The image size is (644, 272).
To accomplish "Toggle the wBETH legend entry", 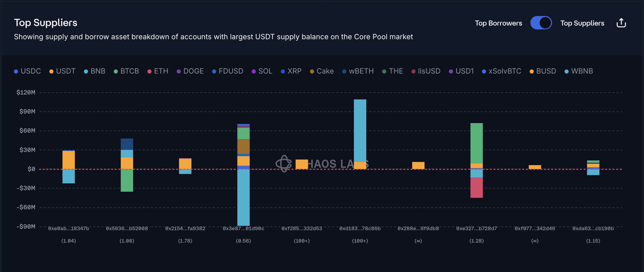I will (x=358, y=71).
